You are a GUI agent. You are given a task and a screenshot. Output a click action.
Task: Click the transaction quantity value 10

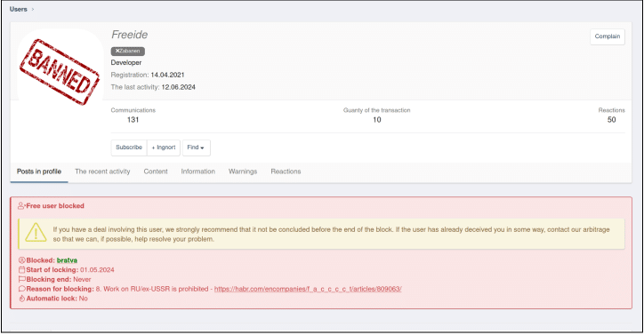[376, 120]
